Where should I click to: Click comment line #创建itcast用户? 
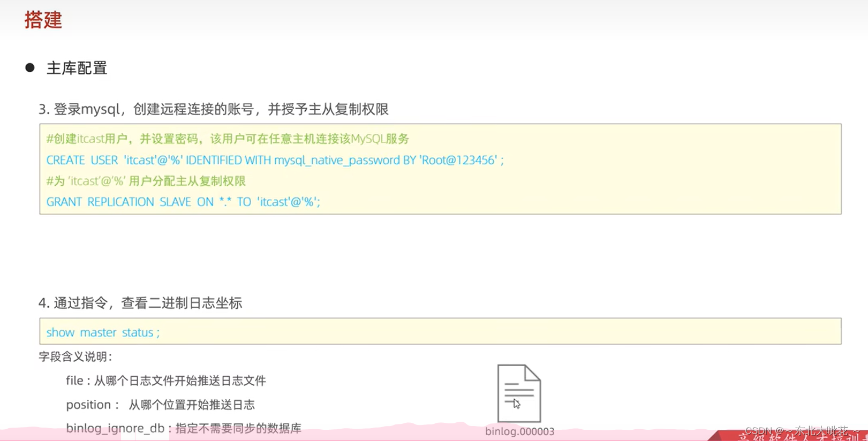pyautogui.click(x=228, y=139)
